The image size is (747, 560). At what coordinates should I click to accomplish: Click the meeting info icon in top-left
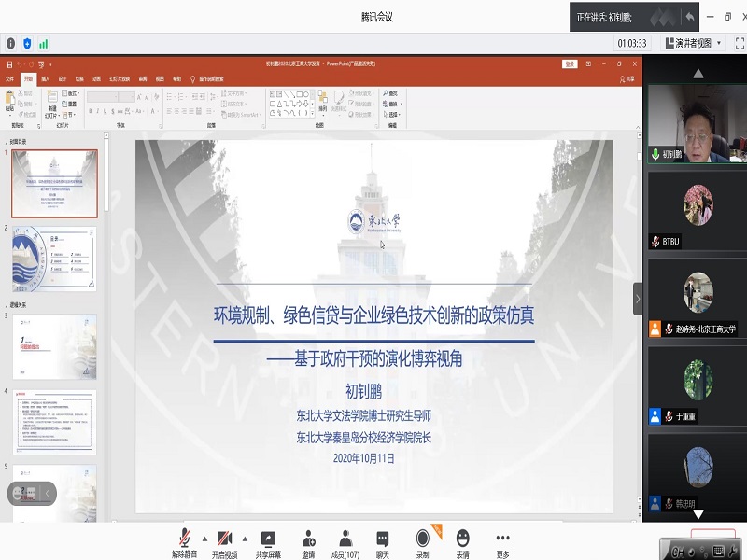[11, 43]
